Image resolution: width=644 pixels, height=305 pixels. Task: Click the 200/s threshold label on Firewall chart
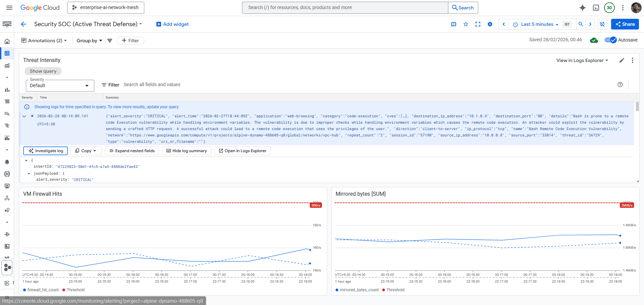[x=316, y=205]
